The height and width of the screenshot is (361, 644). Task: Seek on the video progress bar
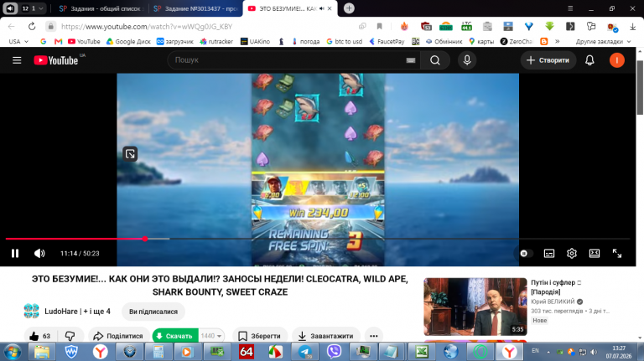tap(318, 239)
